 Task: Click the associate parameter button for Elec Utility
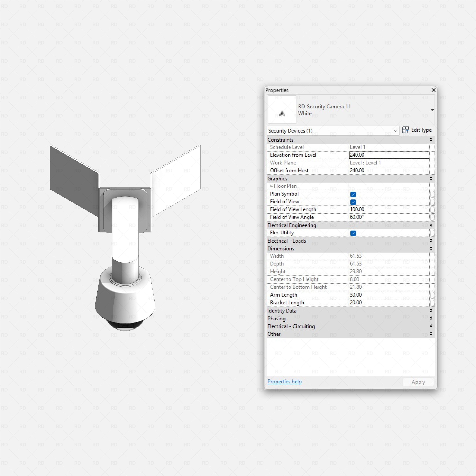(432, 233)
